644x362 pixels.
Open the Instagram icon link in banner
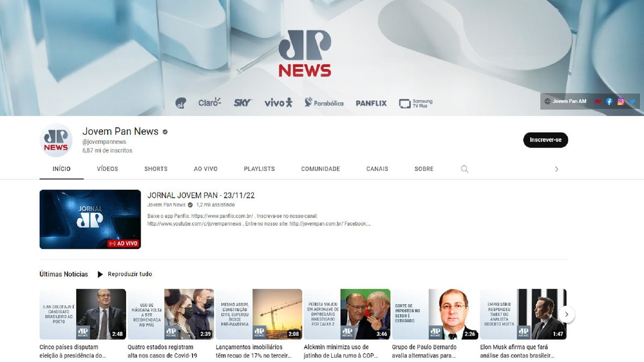(621, 101)
